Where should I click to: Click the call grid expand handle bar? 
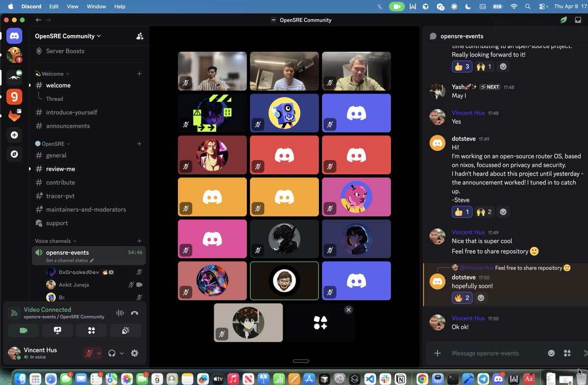pos(301,361)
